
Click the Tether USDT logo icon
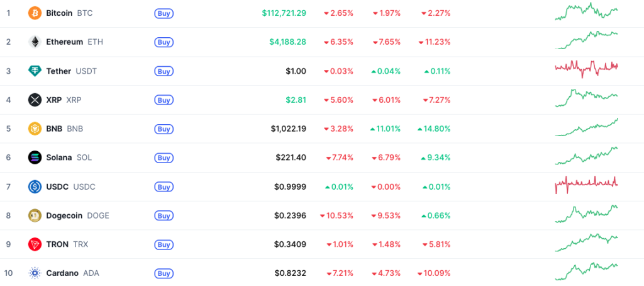pyautogui.click(x=35, y=71)
